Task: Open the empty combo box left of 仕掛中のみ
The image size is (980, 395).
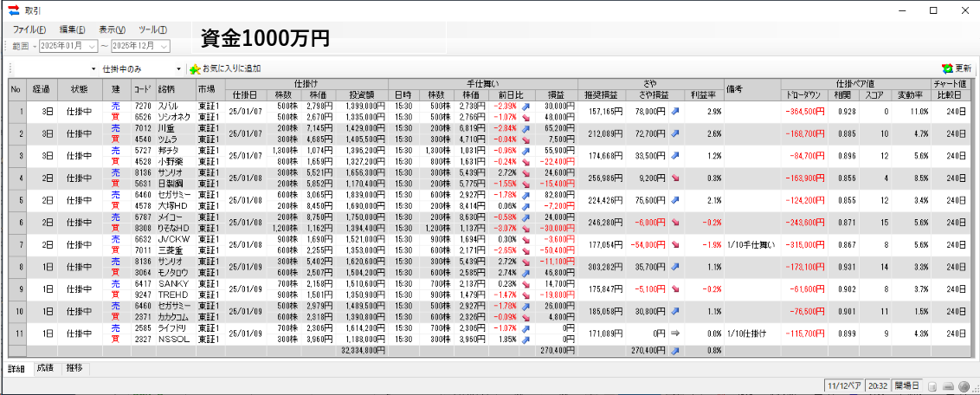Action: [93, 68]
